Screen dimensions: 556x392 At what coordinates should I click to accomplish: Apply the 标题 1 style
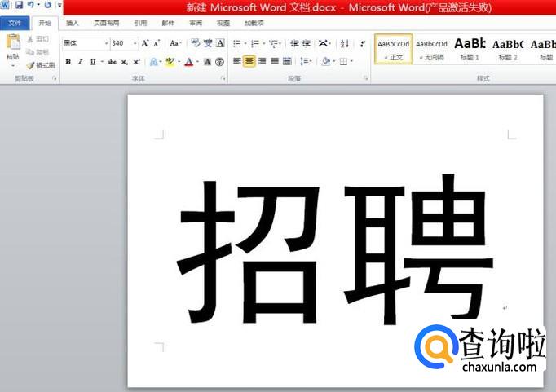pyautogui.click(x=469, y=48)
